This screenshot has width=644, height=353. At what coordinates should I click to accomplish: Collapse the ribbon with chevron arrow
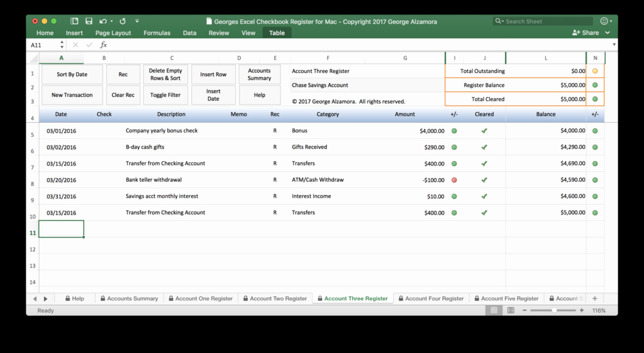(608, 33)
